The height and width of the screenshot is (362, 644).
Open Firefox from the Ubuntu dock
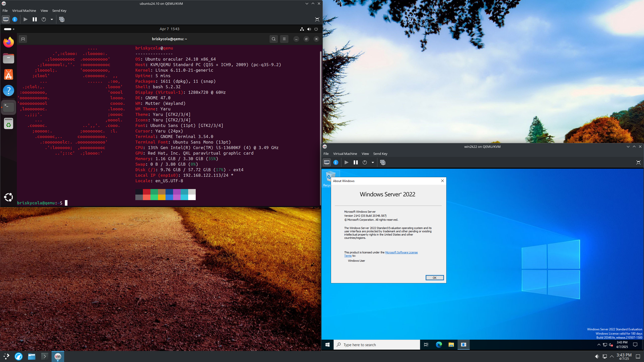(9, 42)
